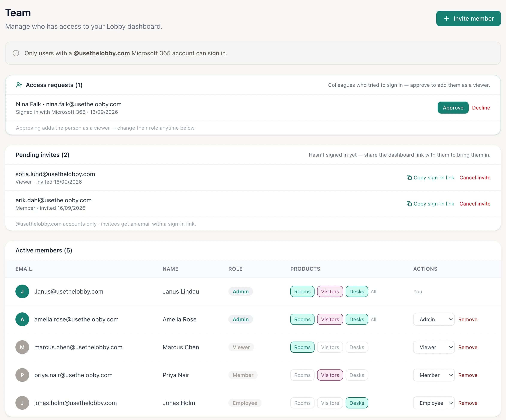Viewport: 506px width, 420px height.
Task: Click Amelia Rose's A avatar
Action: 22,319
